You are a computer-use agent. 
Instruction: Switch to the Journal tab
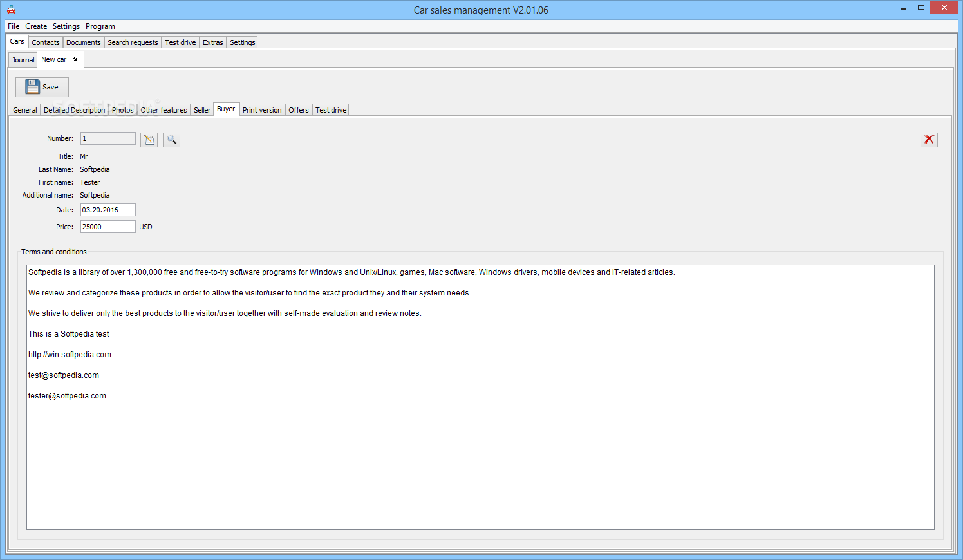[23, 60]
